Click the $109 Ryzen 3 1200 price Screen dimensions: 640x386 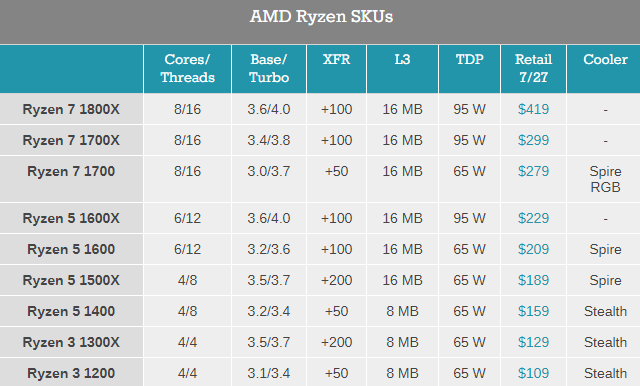[x=533, y=373]
